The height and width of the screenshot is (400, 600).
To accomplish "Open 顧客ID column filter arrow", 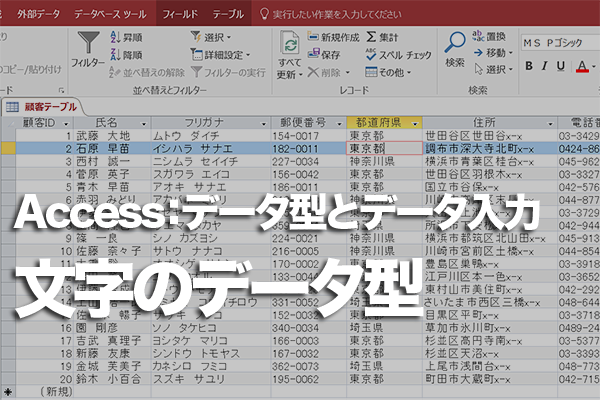I will tap(66, 124).
